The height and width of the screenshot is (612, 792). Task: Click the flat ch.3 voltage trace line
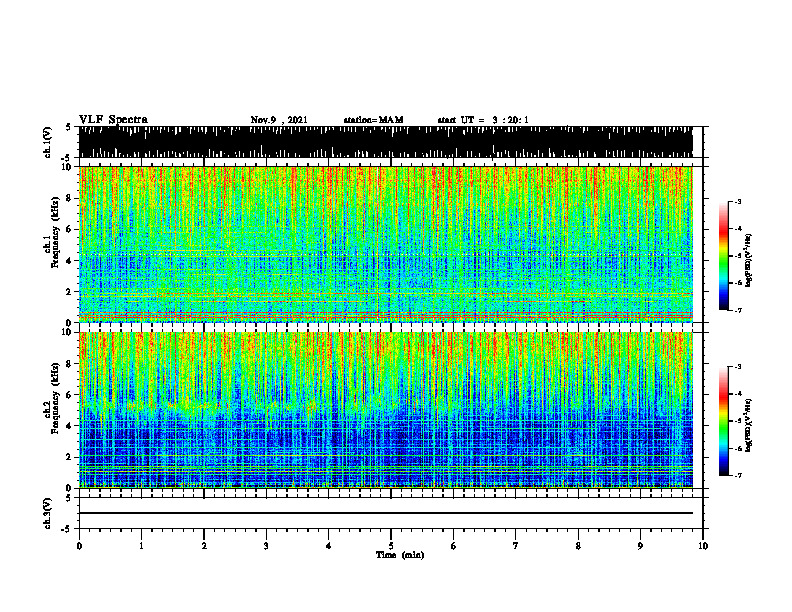386,513
